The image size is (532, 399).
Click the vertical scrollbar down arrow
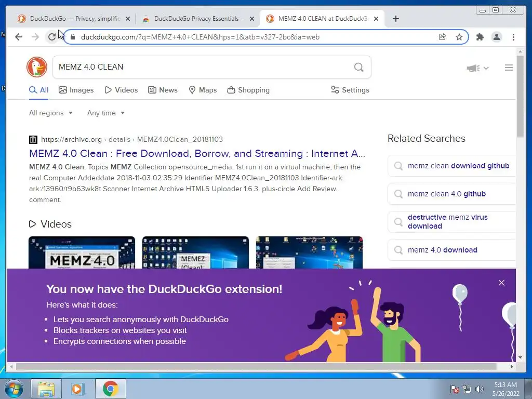click(521, 357)
